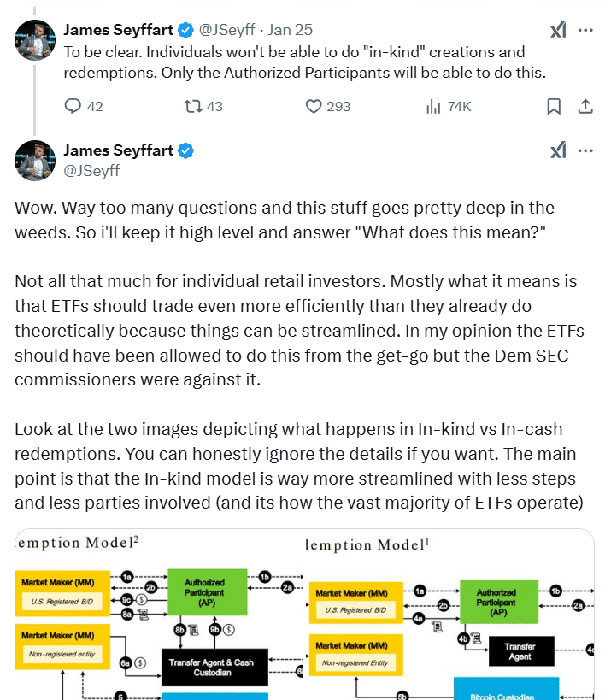Click @JSeyff handle in first tweet

point(227,31)
